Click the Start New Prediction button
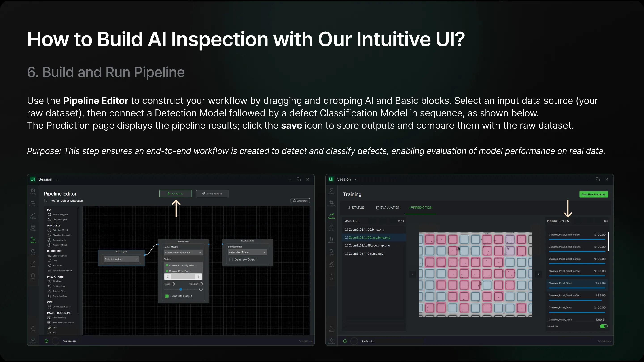This screenshot has height=362, width=644. pos(594,194)
